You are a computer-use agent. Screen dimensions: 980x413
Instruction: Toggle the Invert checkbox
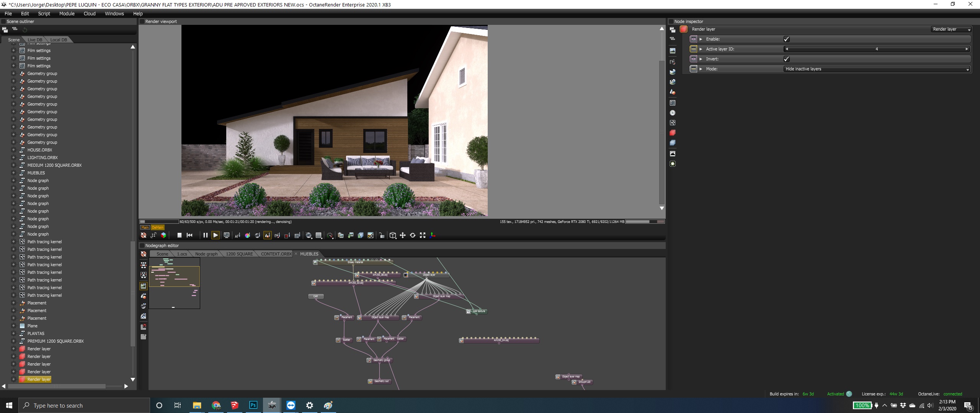786,59
